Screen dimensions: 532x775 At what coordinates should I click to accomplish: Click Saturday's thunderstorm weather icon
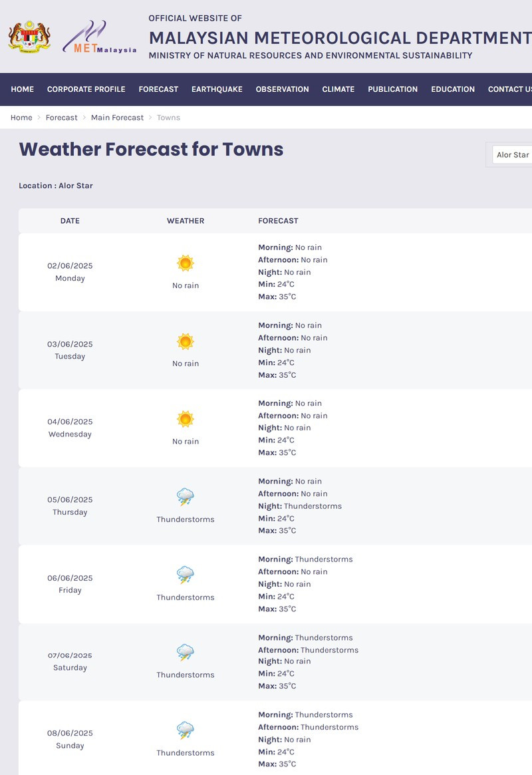coord(186,653)
